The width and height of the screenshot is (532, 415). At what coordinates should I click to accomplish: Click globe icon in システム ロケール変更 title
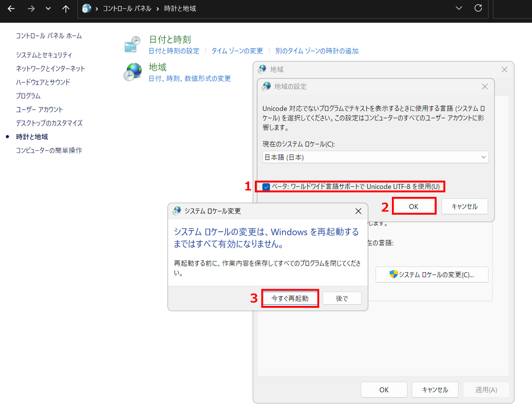pos(177,211)
